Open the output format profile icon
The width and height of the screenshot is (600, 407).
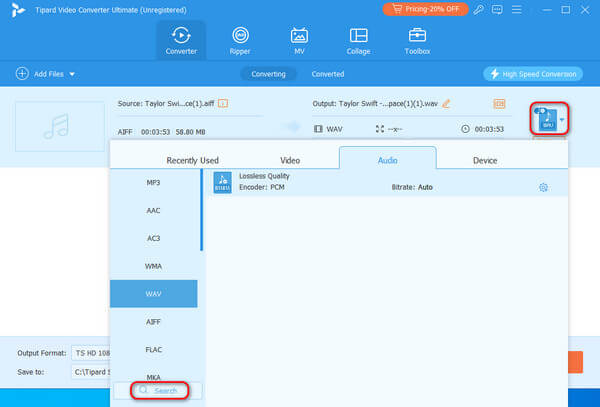pos(546,119)
